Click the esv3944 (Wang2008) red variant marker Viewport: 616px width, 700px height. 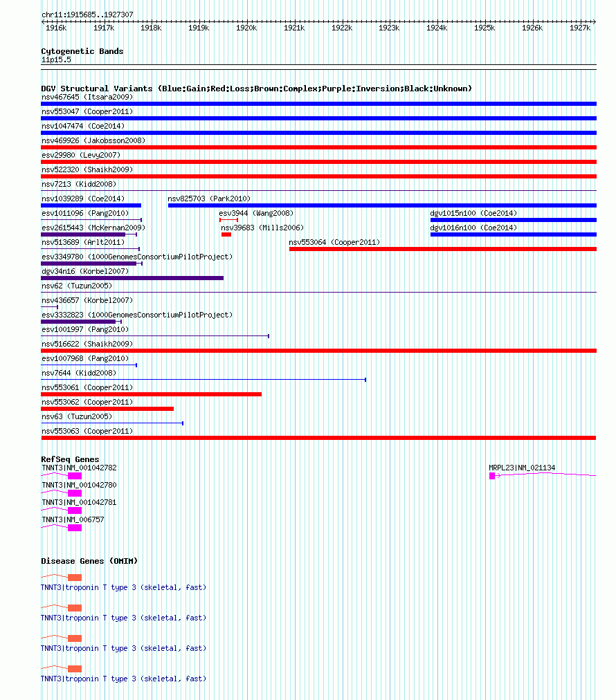pos(228,220)
